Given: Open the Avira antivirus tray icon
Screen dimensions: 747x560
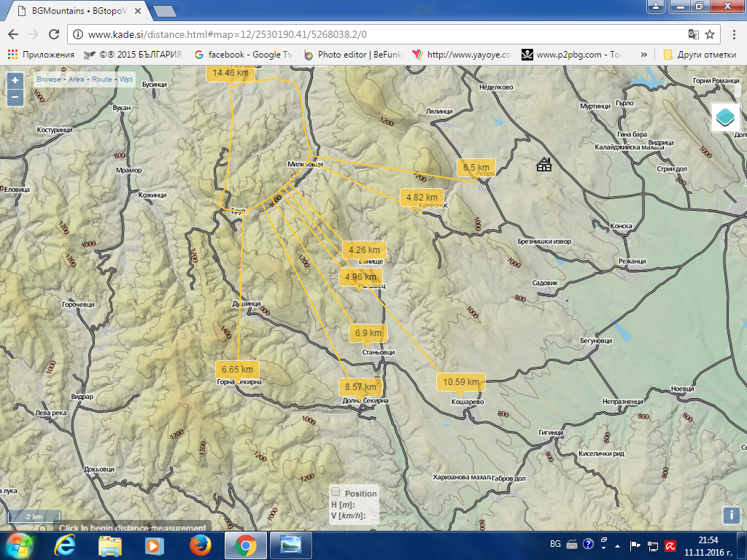Looking at the screenshot, I should coord(670,545).
